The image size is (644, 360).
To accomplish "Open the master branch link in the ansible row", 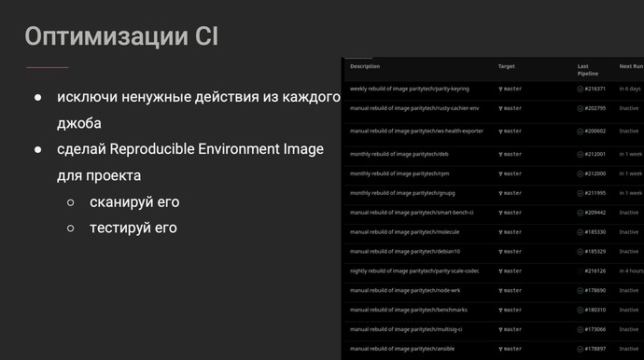I will 512,350.
